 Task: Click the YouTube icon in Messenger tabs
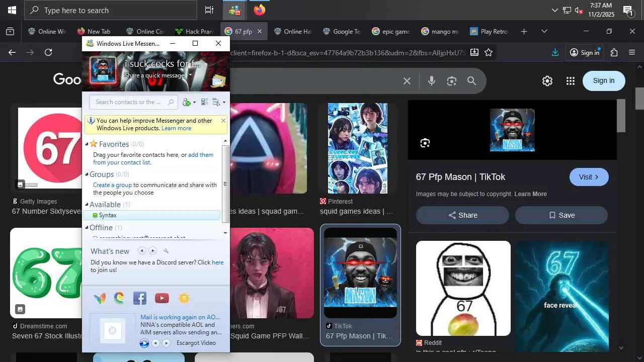tap(162, 298)
